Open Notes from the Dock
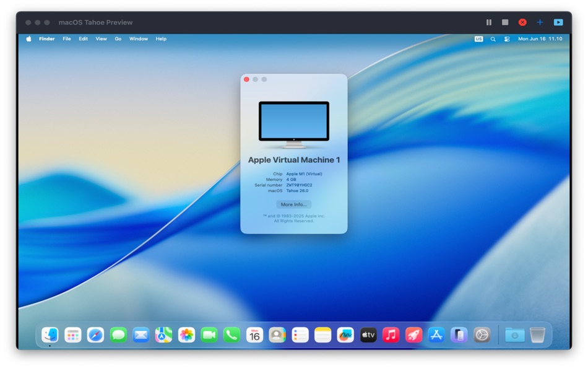 click(322, 335)
